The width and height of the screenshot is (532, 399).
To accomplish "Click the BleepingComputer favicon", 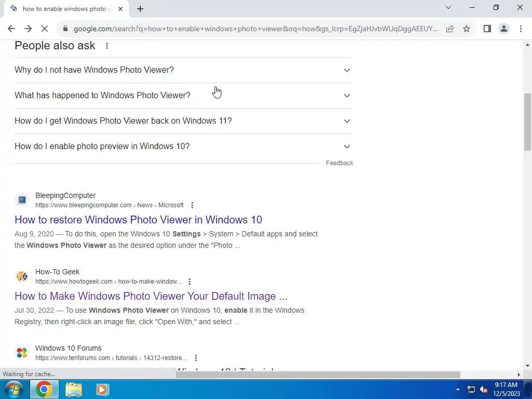I will 22,200.
